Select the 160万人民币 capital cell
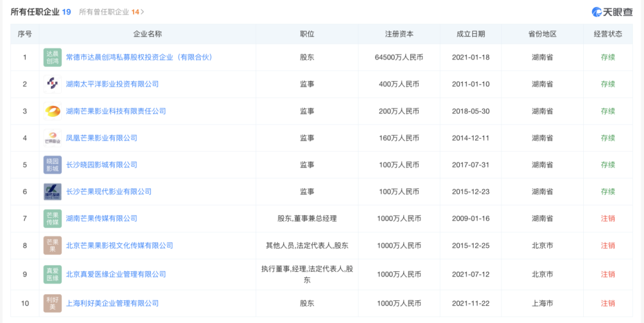This screenshot has height=323, width=644. tap(399, 138)
